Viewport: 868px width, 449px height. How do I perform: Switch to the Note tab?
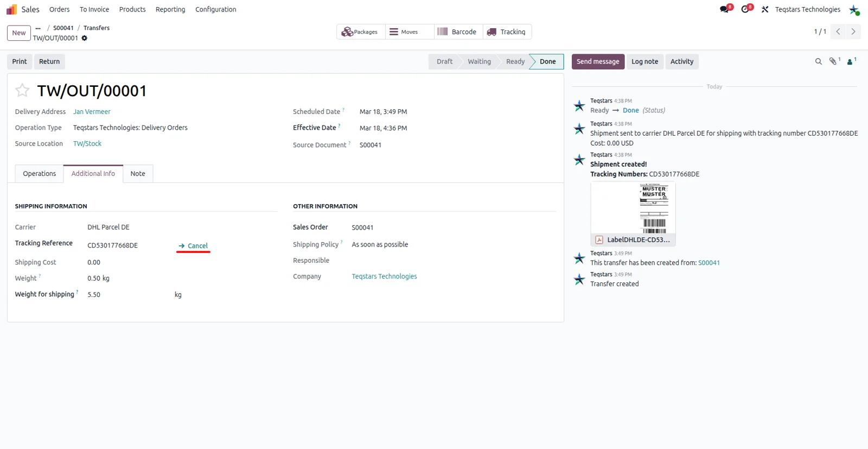tap(138, 174)
